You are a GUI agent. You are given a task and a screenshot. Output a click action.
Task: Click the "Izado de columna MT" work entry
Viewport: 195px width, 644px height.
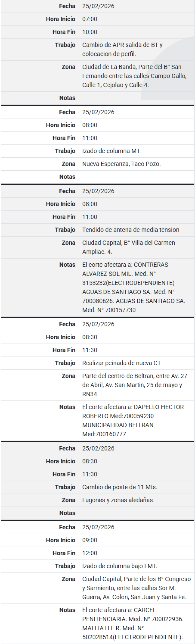click(x=111, y=151)
